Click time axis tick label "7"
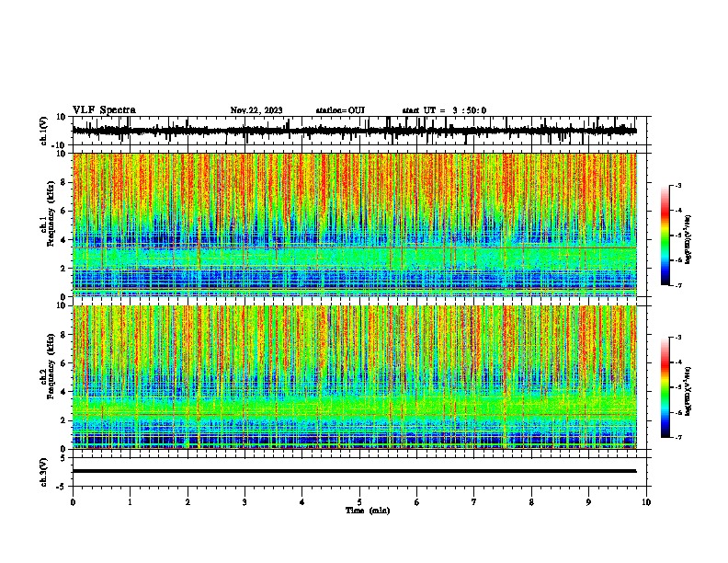This screenshot has width=728, height=563. point(474,502)
